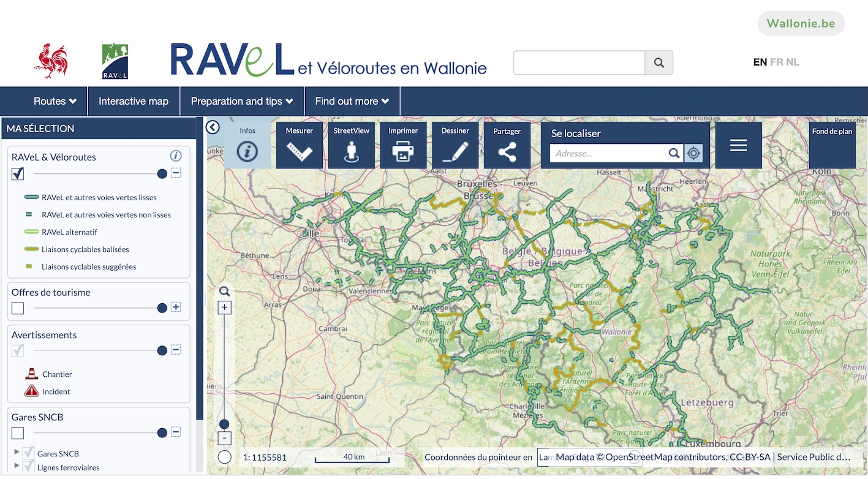
Task: Open the Preparation and tips dropdown
Action: tap(242, 101)
